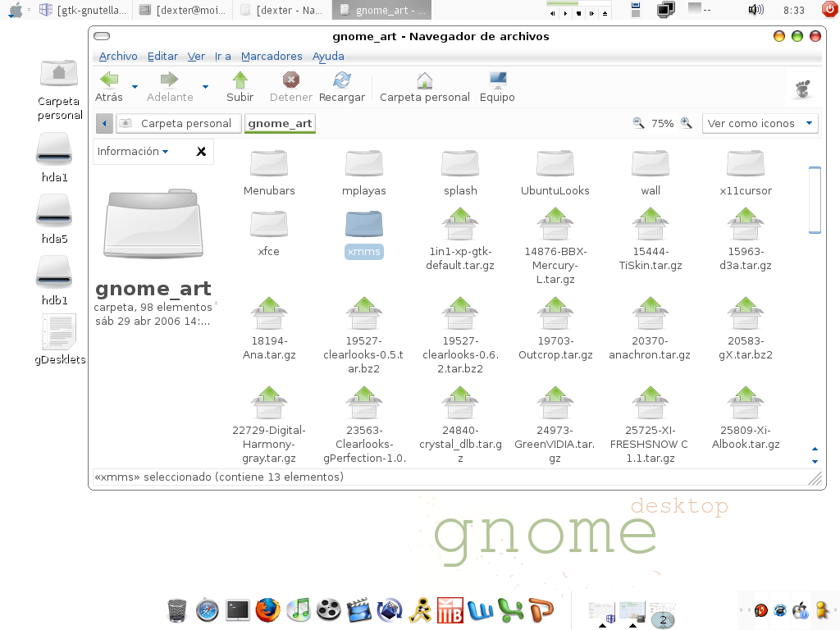Image resolution: width=840 pixels, height=630 pixels.
Task: Open the music player dock icon
Action: click(x=299, y=609)
